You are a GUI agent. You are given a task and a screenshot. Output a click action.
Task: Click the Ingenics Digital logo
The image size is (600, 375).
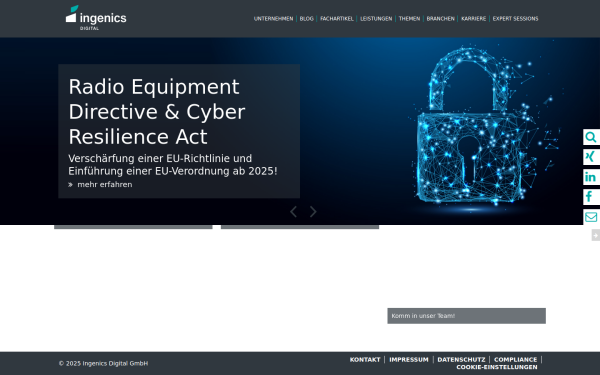coord(96,18)
